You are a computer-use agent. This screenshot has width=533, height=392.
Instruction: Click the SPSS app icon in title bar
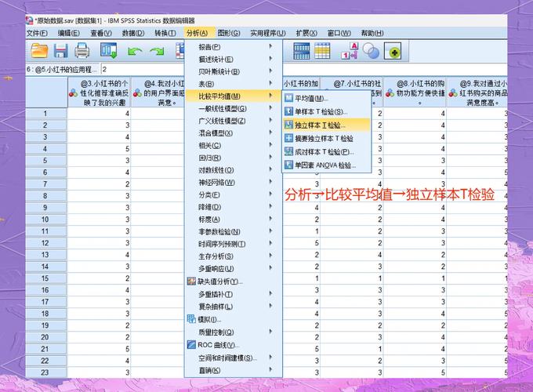[x=30, y=20]
